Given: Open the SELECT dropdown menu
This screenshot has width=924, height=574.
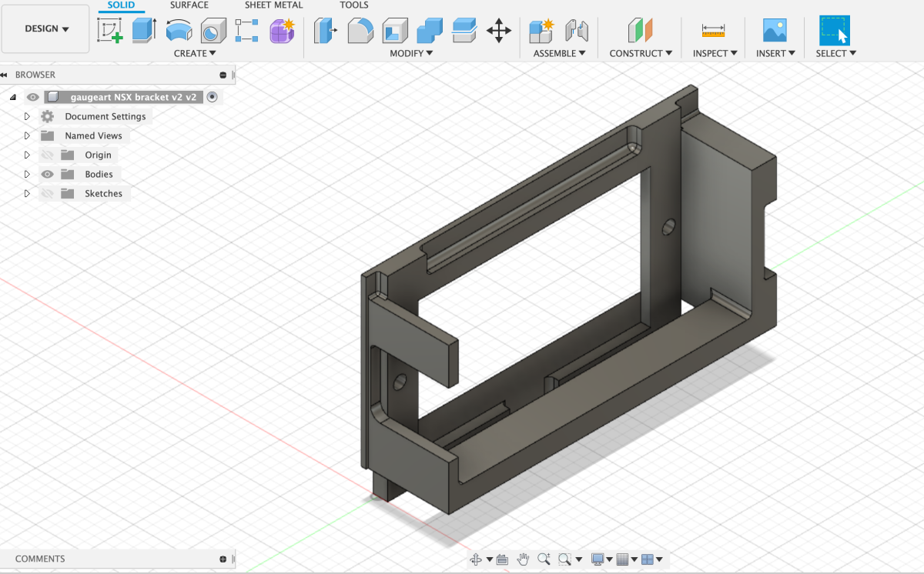Looking at the screenshot, I should (x=836, y=53).
